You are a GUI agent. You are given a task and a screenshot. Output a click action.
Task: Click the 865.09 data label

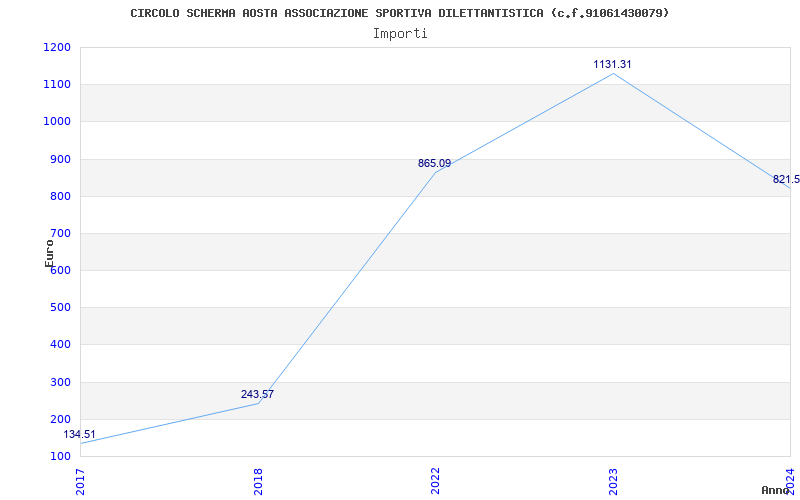pos(434,164)
